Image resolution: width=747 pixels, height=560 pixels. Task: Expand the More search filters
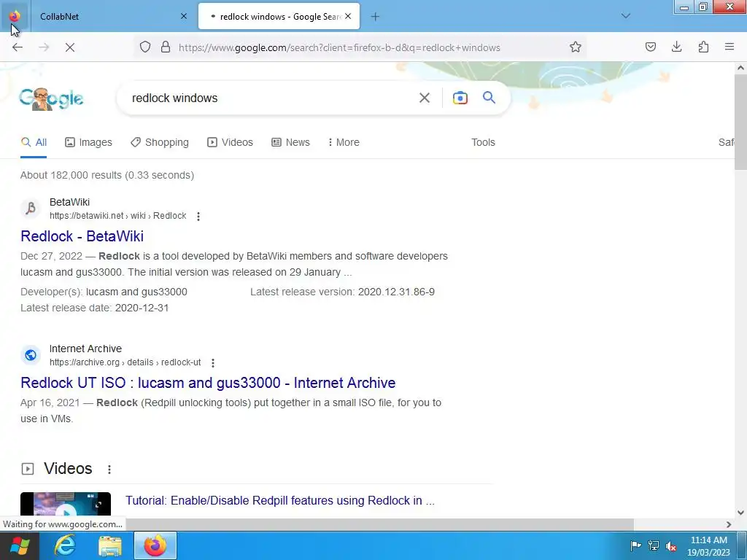[x=344, y=142]
